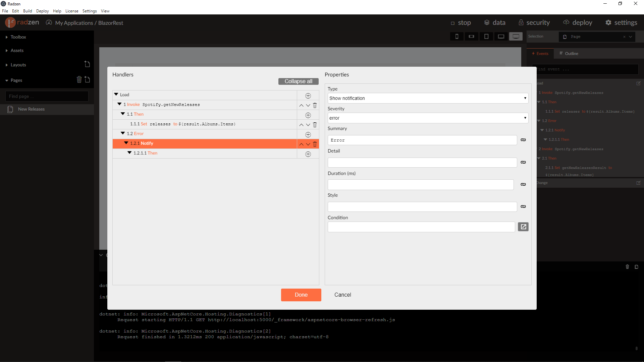This screenshot has width=644, height=362.
Task: Switch preview to phone view
Action: [x=457, y=36]
